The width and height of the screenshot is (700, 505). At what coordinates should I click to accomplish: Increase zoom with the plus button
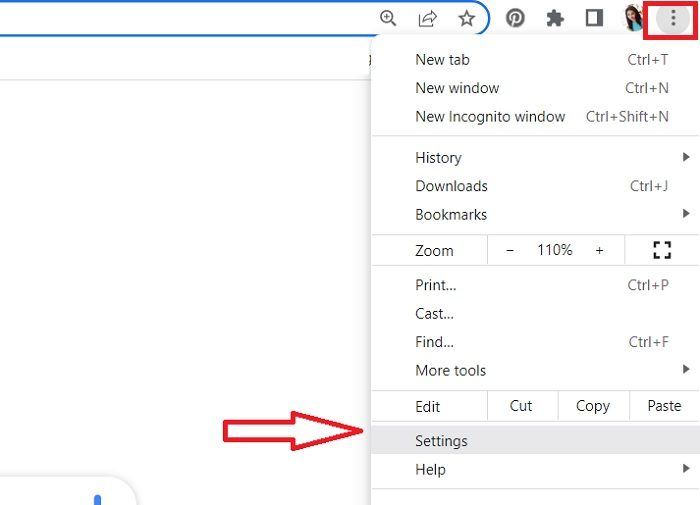pyautogui.click(x=599, y=250)
